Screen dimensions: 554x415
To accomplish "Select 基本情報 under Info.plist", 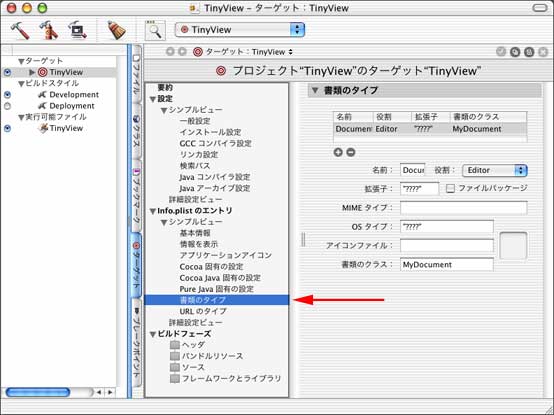I will point(195,233).
